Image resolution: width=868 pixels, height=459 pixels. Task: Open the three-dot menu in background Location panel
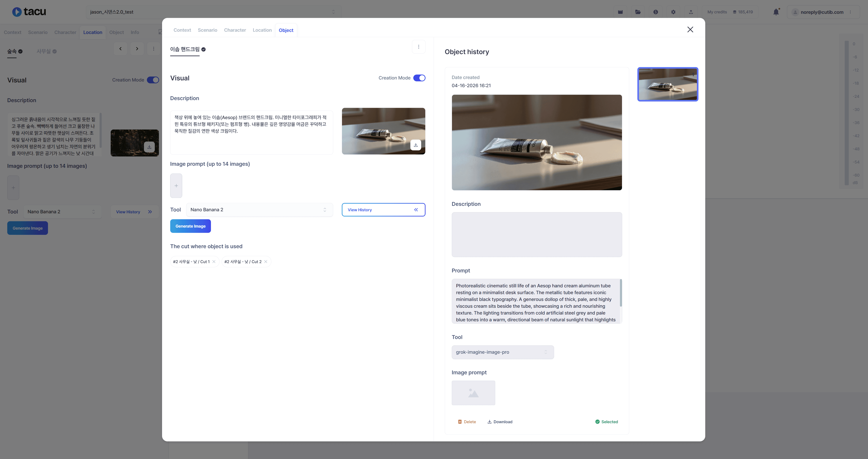tap(154, 49)
